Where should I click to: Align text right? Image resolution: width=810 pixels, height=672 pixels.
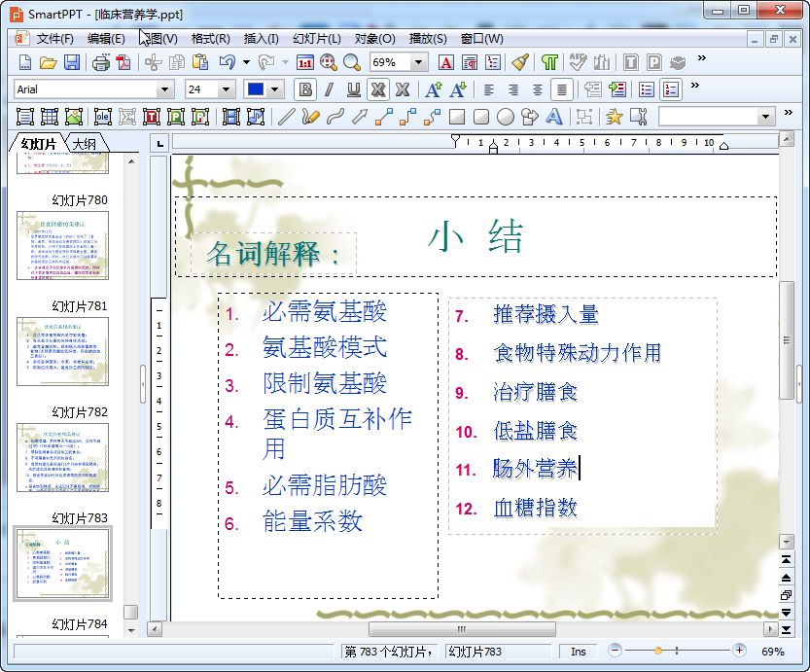coord(513,89)
